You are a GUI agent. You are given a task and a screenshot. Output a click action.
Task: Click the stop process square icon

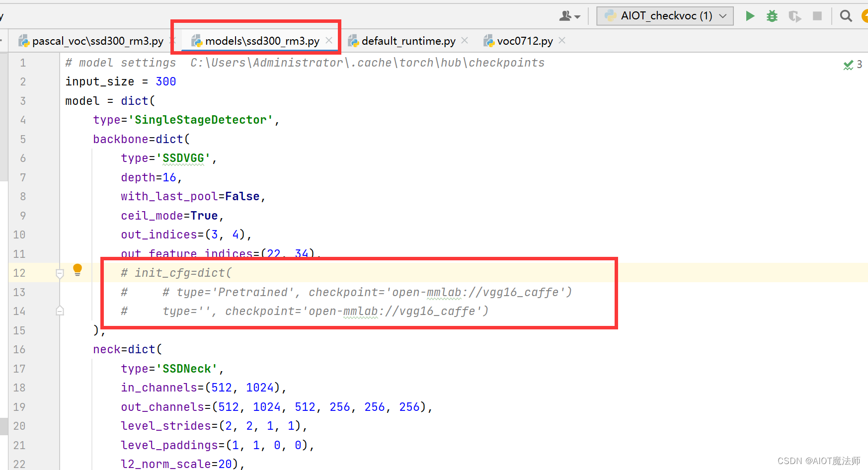tap(817, 16)
